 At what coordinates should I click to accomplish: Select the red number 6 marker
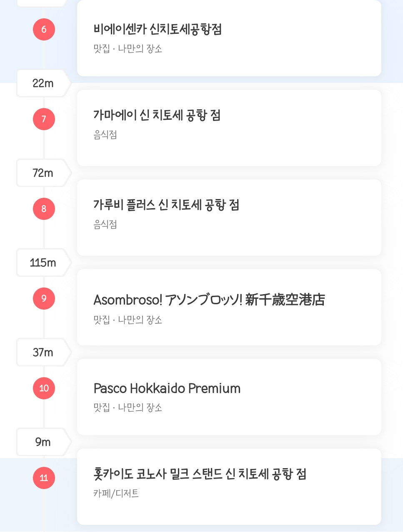tap(44, 30)
